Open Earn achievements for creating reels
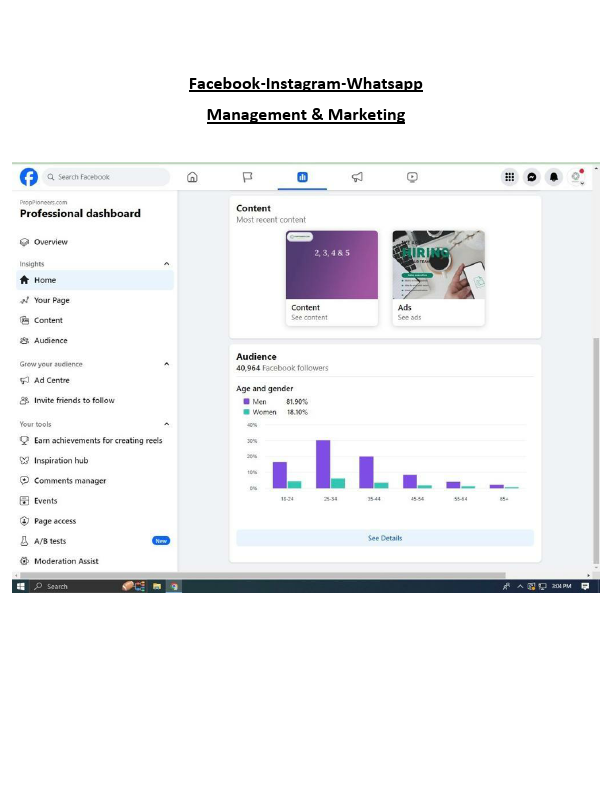 96,440
